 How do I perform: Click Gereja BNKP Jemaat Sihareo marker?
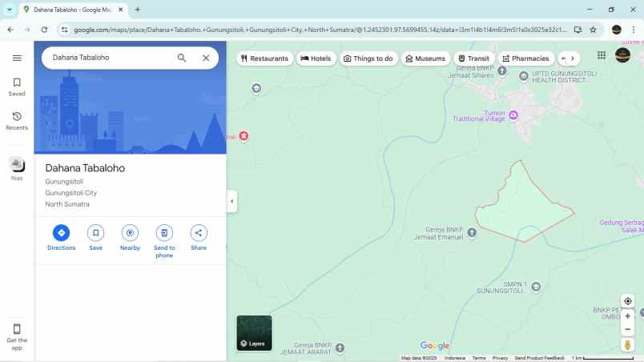[502, 71]
